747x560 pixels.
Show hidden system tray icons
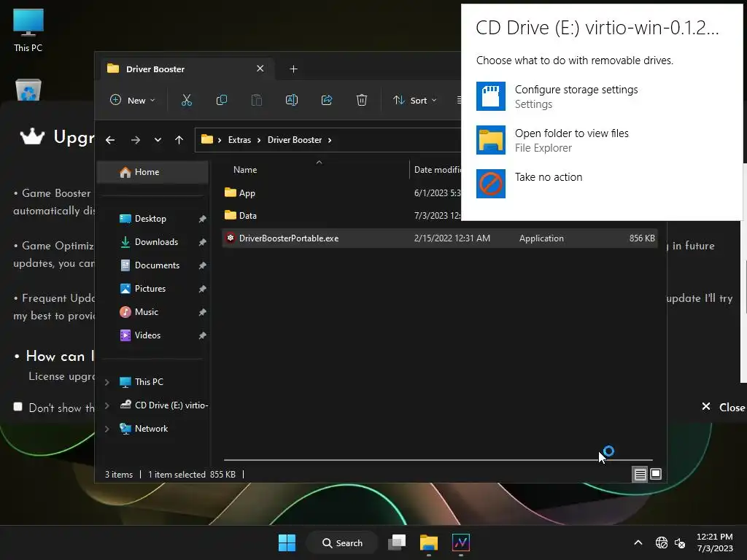638,542
